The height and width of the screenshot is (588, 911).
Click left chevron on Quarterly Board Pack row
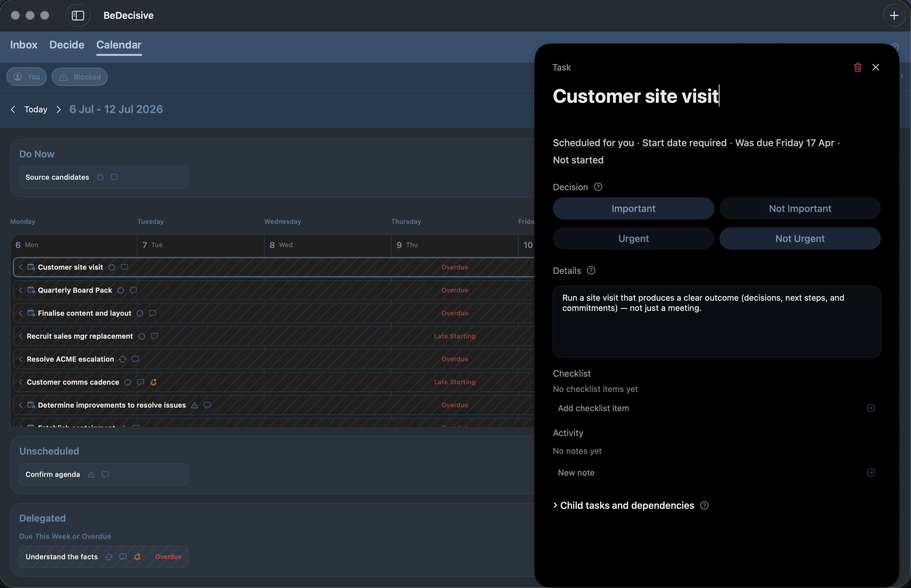click(x=21, y=290)
